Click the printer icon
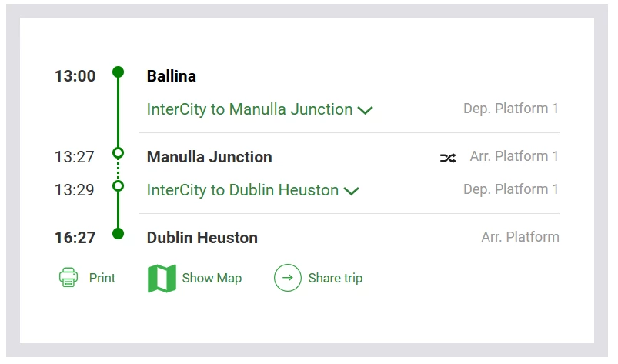 pos(68,278)
